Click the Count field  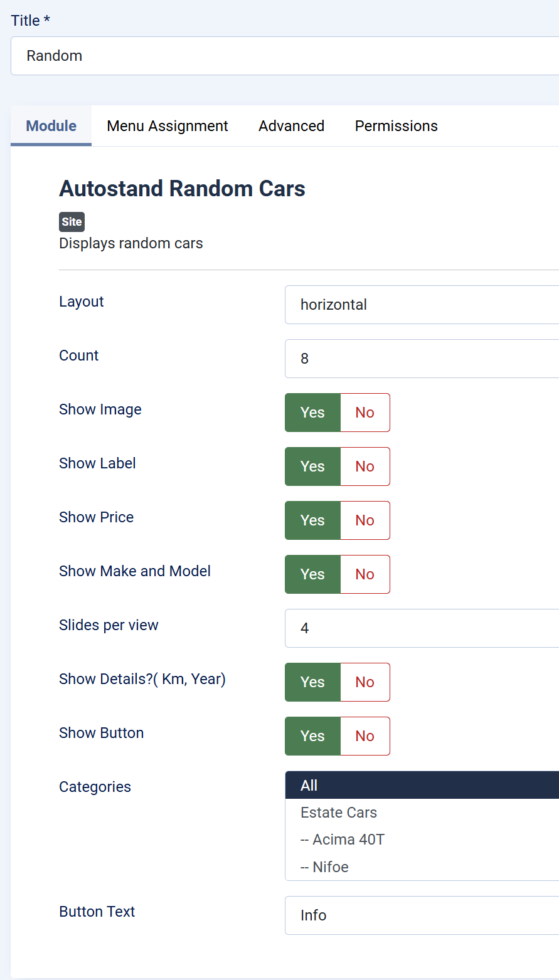tap(420, 359)
